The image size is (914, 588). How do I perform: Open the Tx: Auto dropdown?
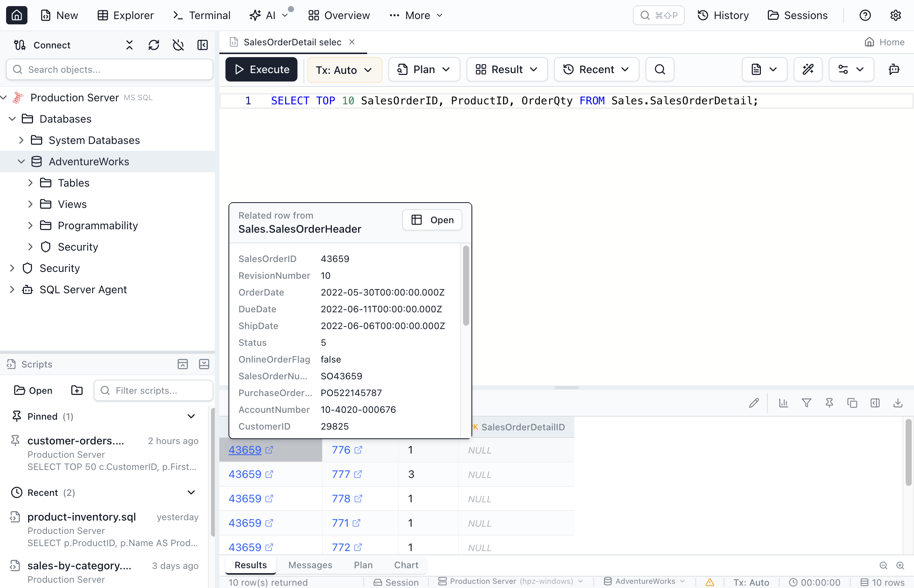tap(344, 70)
